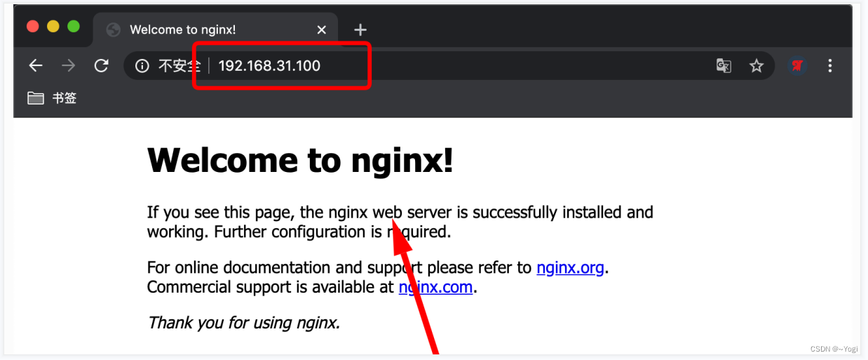Click the Thank you for using nginx text
Screen dimensions: 868x360
pos(243,323)
